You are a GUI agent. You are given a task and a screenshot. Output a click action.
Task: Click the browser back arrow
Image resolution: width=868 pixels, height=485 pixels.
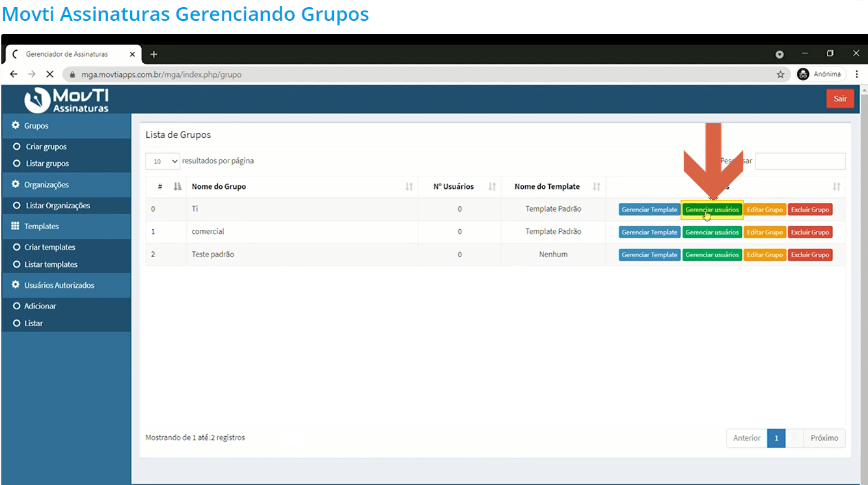[x=14, y=74]
